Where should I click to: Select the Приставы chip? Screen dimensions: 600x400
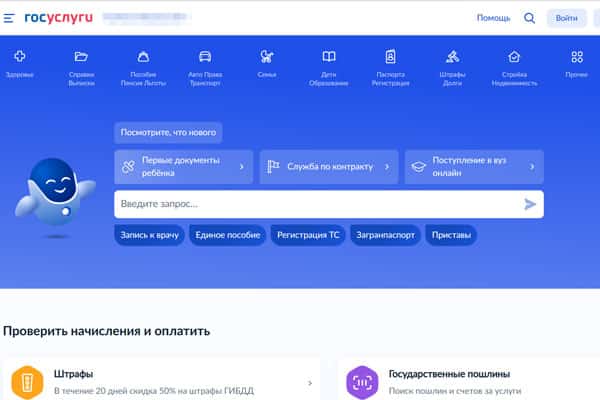[x=451, y=235]
